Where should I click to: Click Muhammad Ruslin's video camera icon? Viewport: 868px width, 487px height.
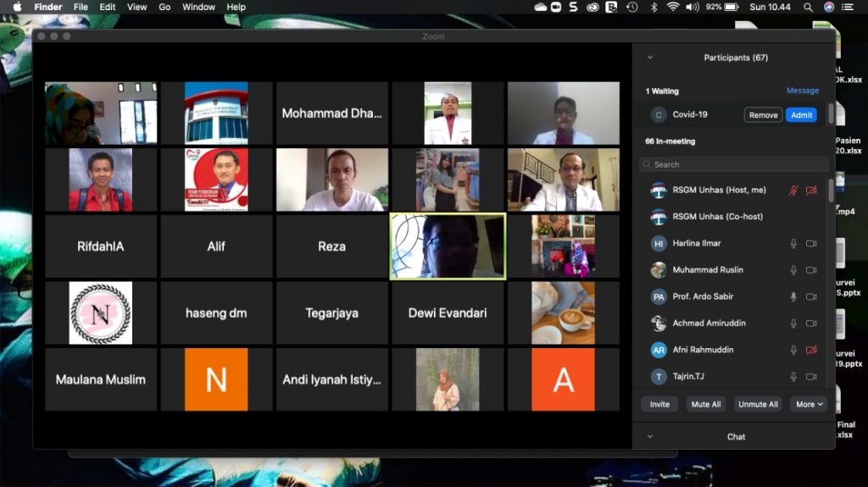click(x=811, y=270)
